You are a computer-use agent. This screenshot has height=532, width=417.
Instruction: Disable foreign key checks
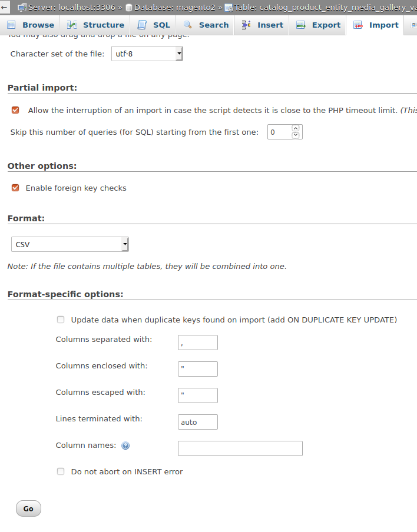[15, 188]
